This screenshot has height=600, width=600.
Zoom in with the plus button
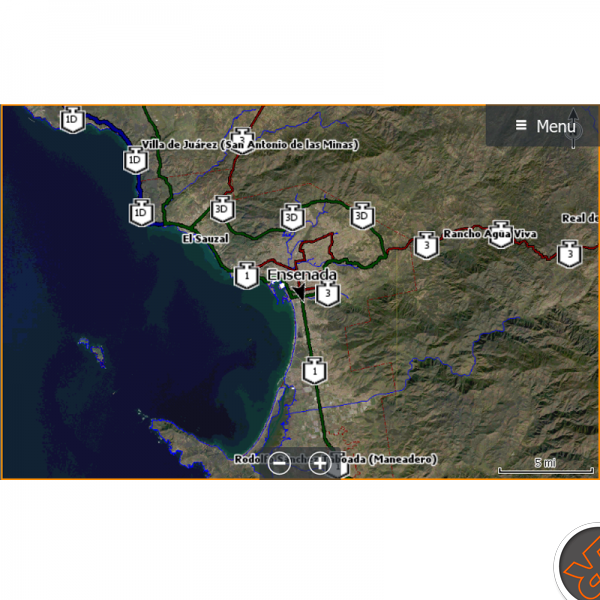point(320,463)
